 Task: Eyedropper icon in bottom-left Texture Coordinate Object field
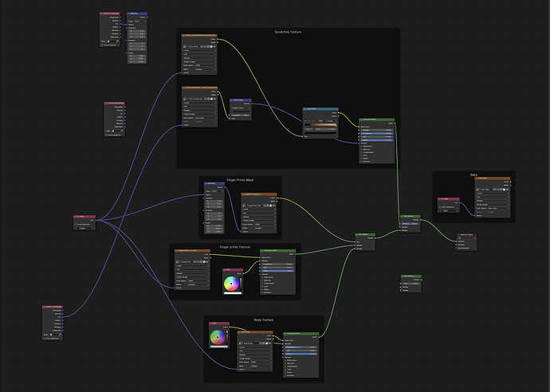pos(60,335)
